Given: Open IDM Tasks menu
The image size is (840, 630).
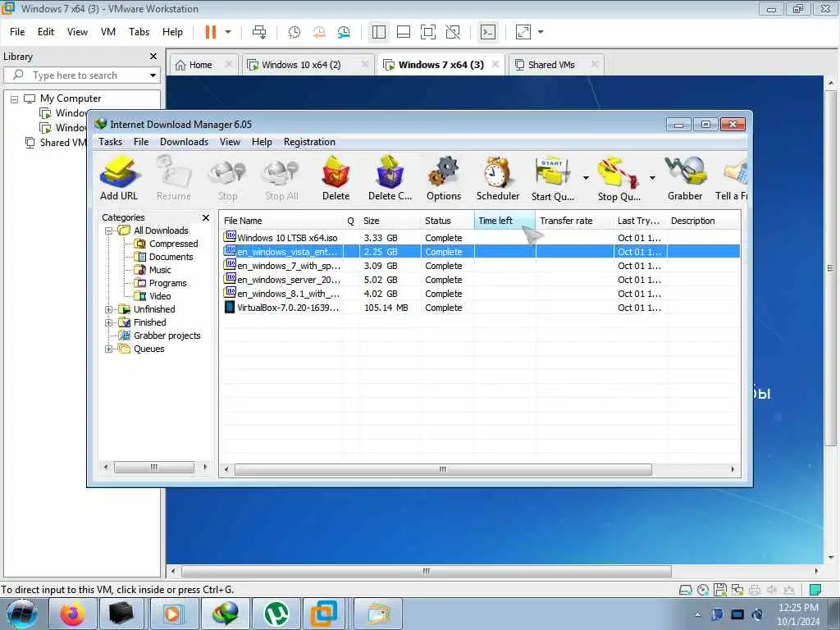Looking at the screenshot, I should [111, 141].
